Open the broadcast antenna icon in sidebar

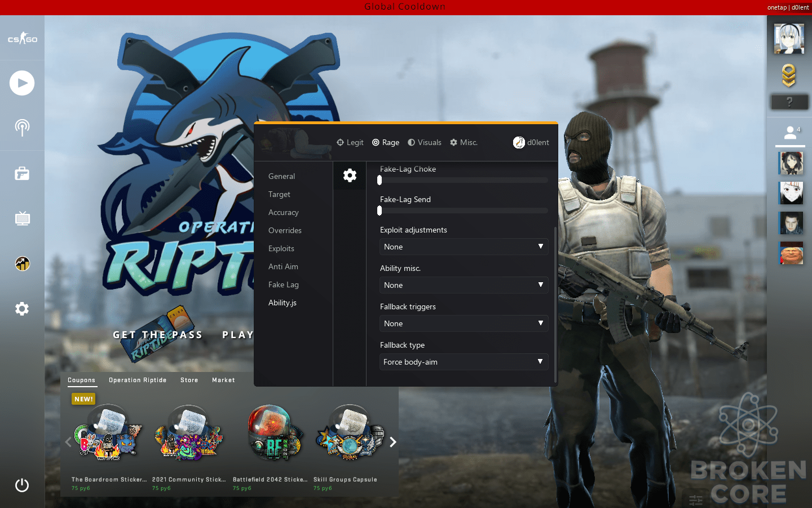point(22,128)
